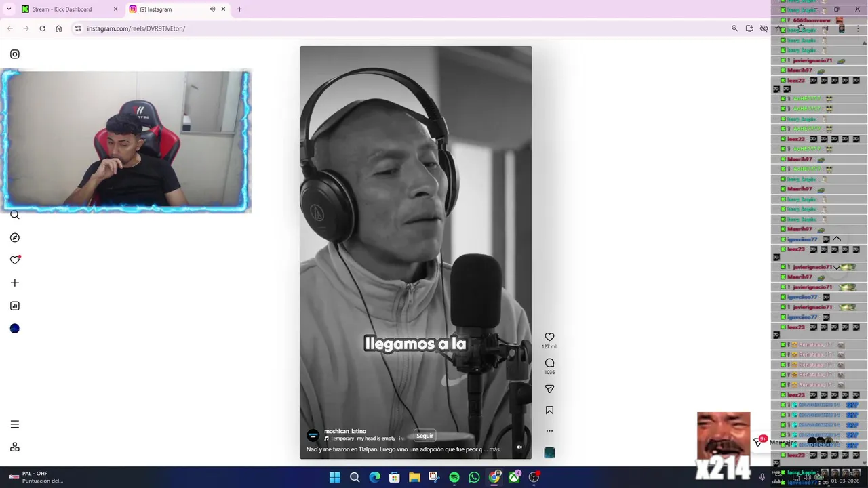Close the Instagram tab
This screenshot has height=488, width=868.
tap(223, 9)
